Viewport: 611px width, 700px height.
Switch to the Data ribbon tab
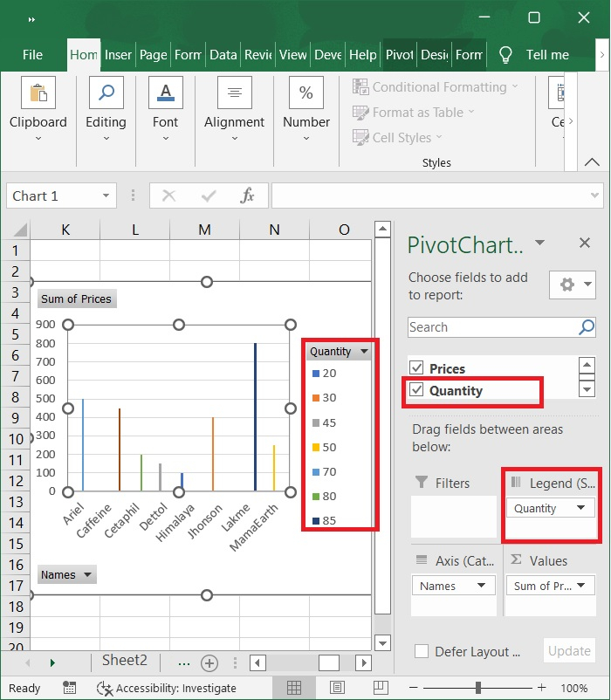click(223, 55)
